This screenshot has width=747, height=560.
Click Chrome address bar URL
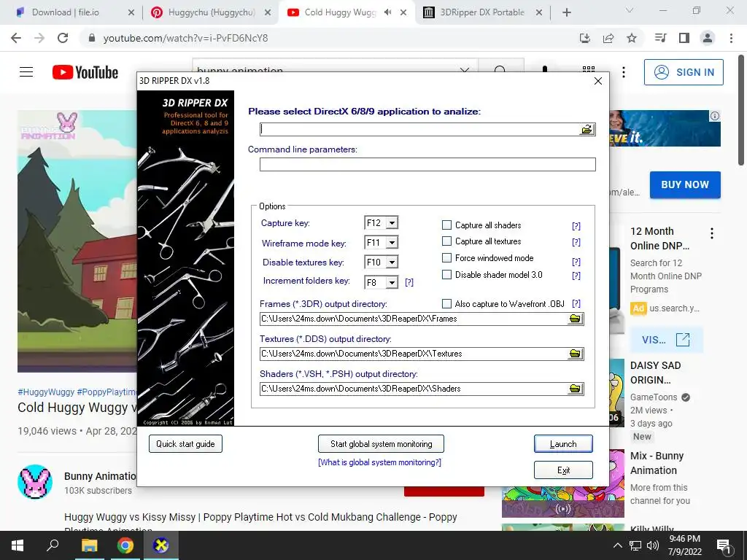coord(186,38)
